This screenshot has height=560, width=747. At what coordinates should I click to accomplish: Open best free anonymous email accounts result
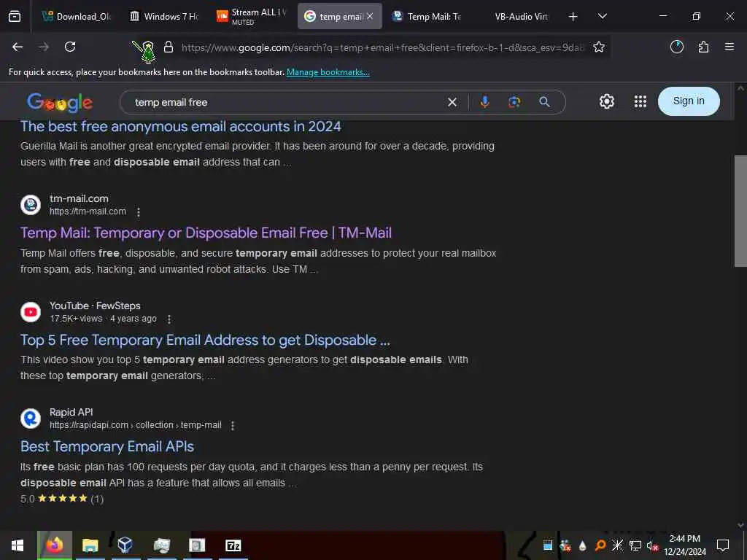(181, 126)
